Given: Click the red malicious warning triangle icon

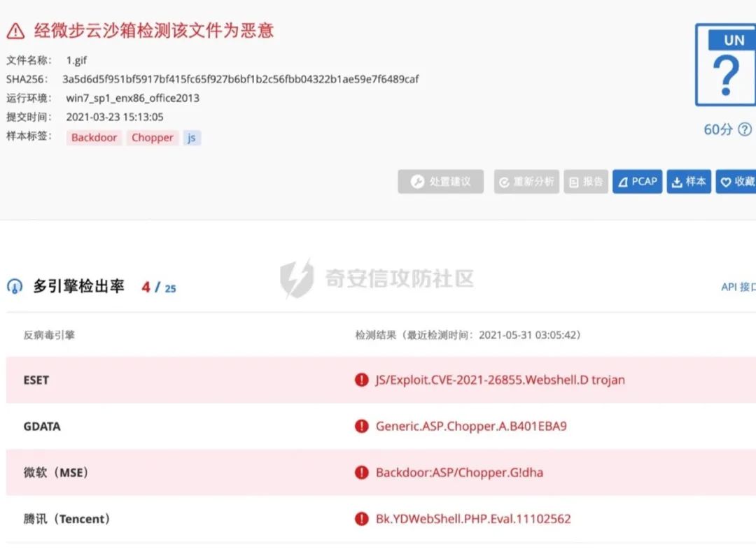Looking at the screenshot, I should [x=15, y=30].
